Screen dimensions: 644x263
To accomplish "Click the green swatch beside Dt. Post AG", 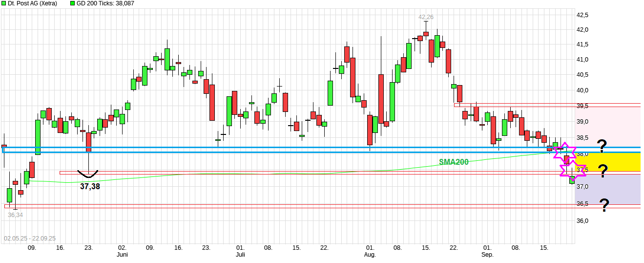I will (4, 3).
